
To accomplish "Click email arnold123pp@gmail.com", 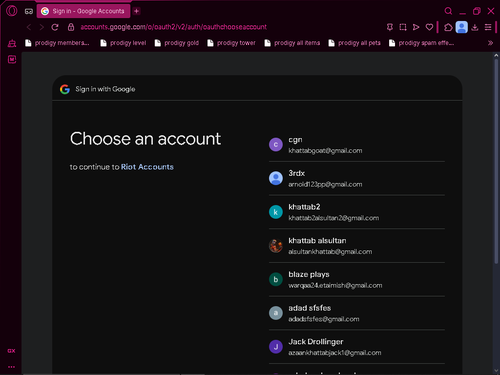I will click(x=325, y=184).
